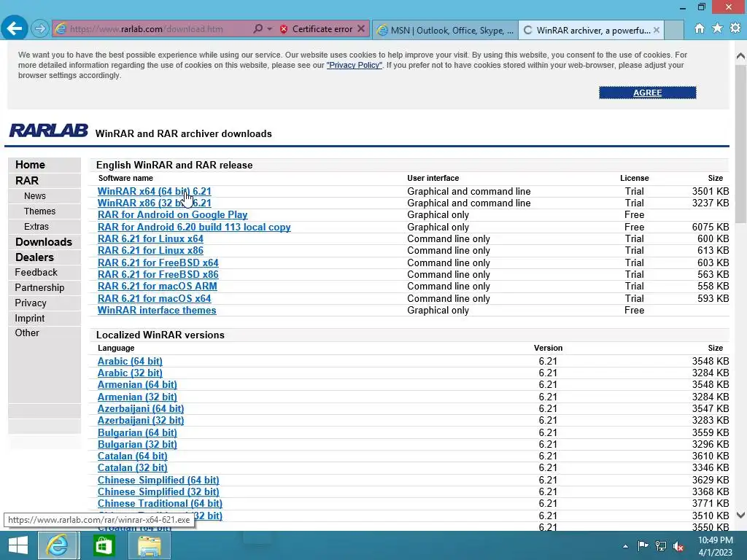Image resolution: width=747 pixels, height=560 pixels.
Task: Click the search magnifier in address bar
Action: tap(258, 29)
